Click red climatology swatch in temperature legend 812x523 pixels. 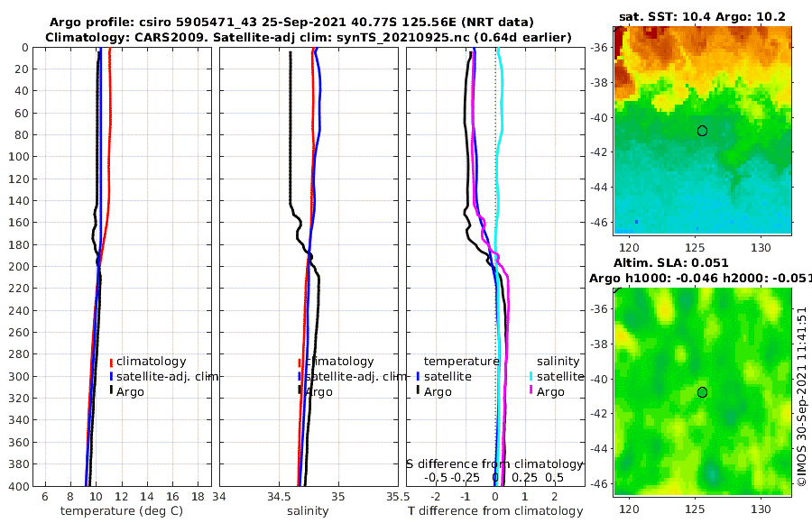[x=111, y=362]
